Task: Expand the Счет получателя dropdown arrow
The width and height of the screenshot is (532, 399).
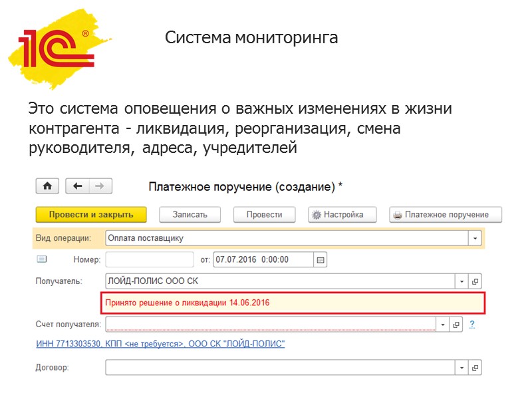Action: (x=443, y=325)
